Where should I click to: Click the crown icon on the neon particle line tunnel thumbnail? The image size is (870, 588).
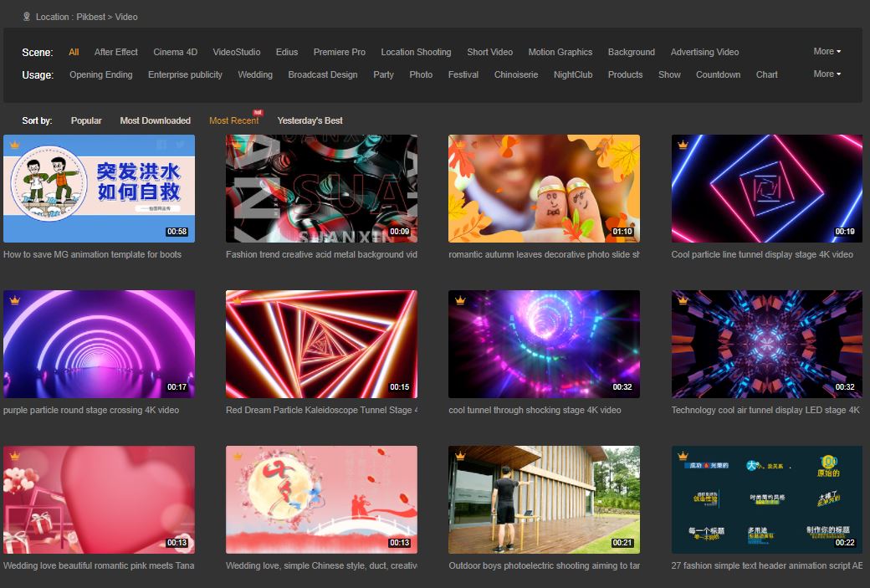[x=683, y=145]
